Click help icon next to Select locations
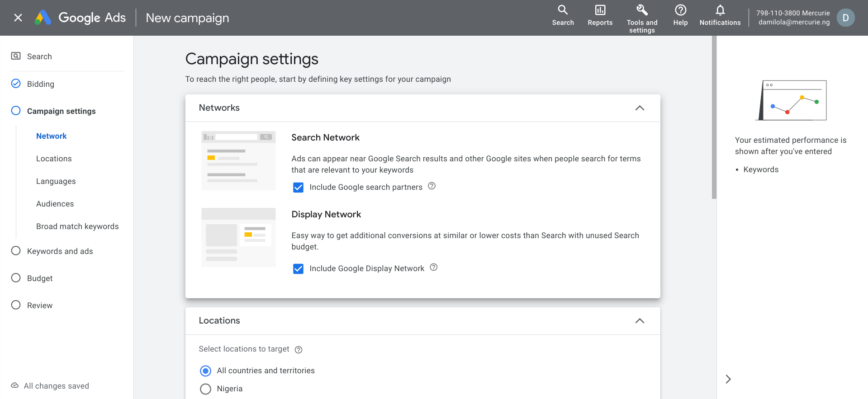 pyautogui.click(x=299, y=350)
